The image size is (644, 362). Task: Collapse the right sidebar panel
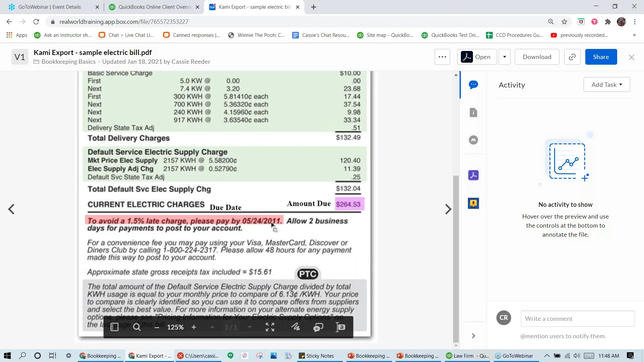click(473, 336)
